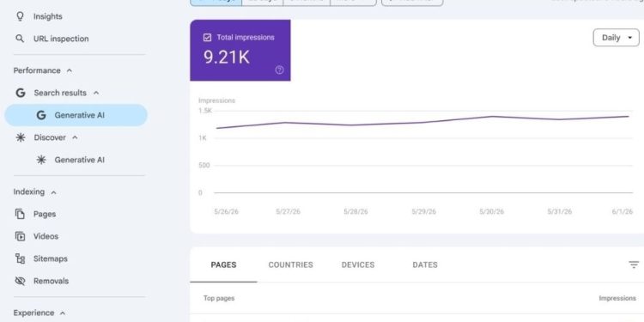Open Search results report
Viewport: 644px width, 322px height.
[60, 93]
